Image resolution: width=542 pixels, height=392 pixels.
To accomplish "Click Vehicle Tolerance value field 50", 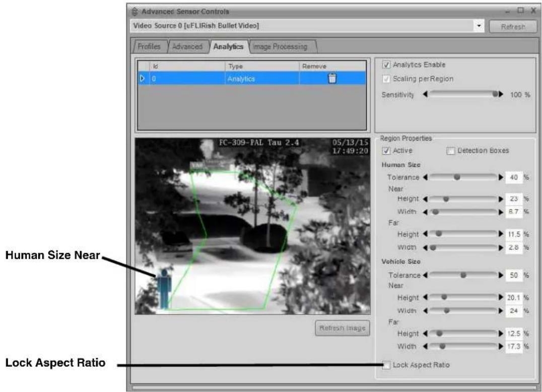I will click(x=514, y=275).
